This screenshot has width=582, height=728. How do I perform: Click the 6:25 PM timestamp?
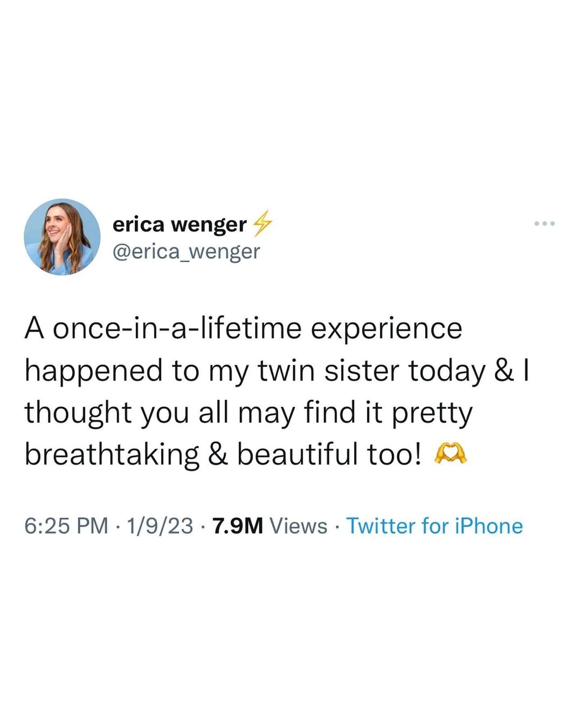click(66, 526)
